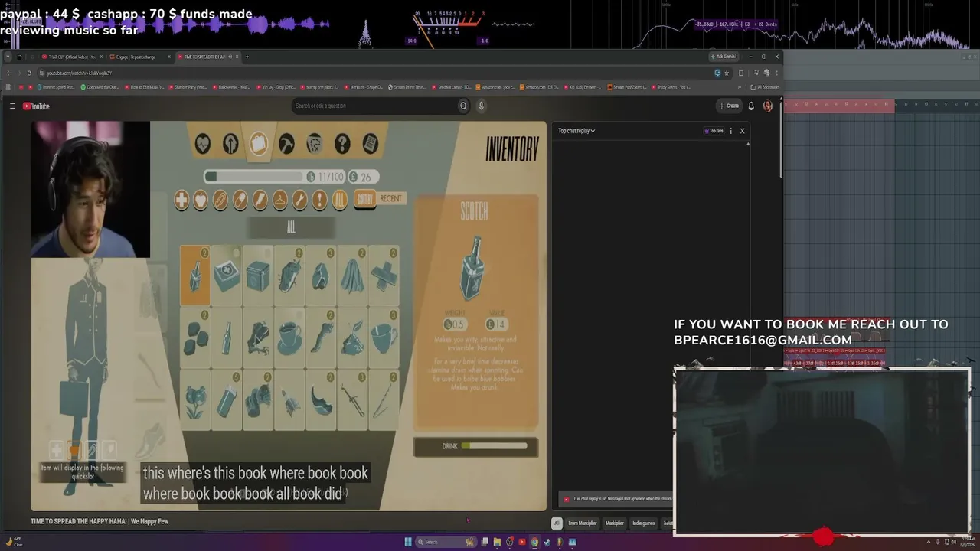Filter inventory by pill drugs category
Image resolution: width=980 pixels, height=551 pixels.
point(240,201)
